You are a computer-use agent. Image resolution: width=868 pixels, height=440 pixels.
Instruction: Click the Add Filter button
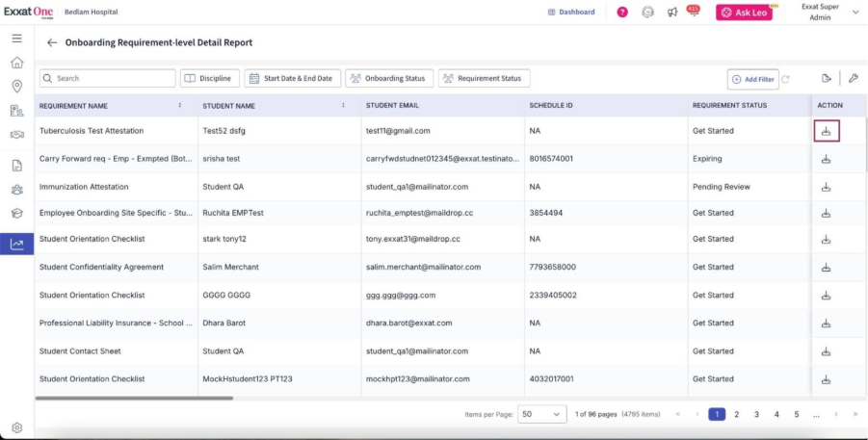click(752, 79)
